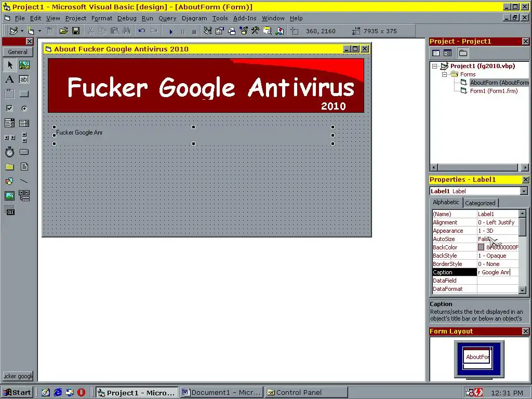Viewport: 532px width, 399px height.
Task: Open the Add Form dropdown arrow
Action: pos(39,31)
